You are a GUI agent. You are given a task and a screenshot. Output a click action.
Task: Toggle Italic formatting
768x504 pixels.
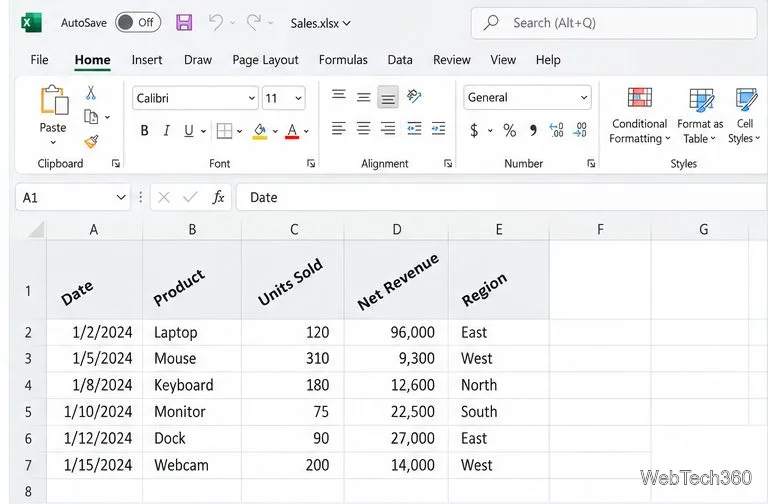pyautogui.click(x=167, y=131)
